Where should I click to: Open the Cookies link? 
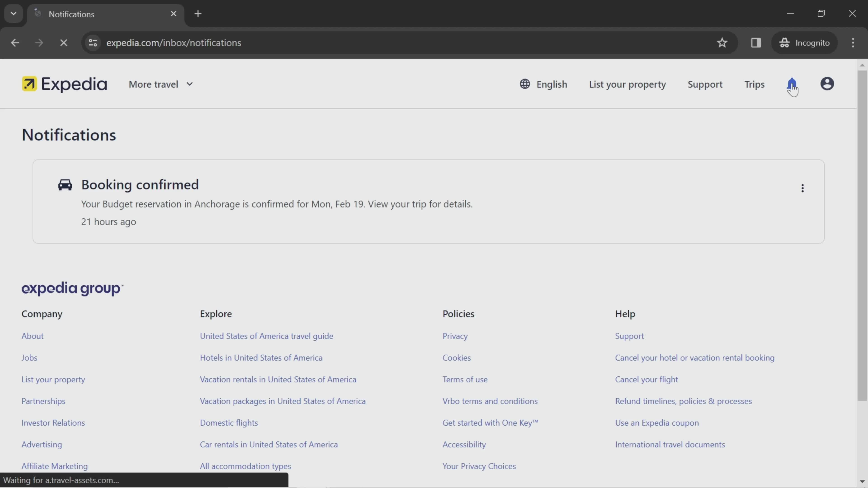tap(457, 357)
